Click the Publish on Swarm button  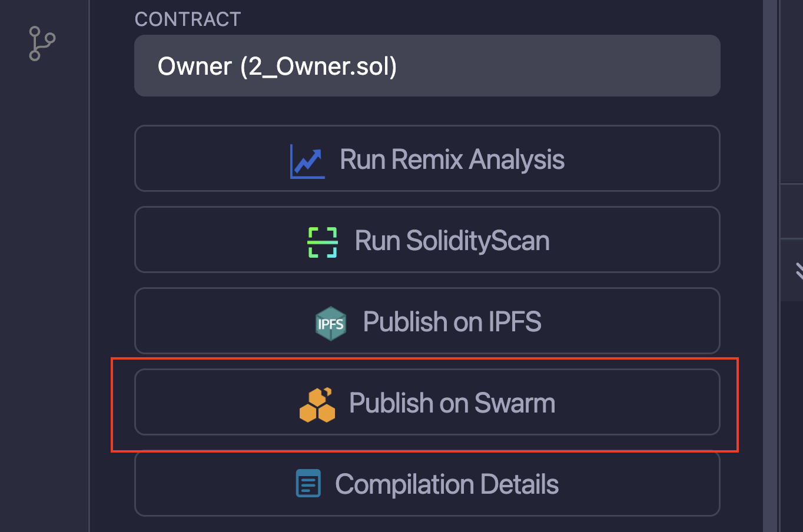(x=427, y=402)
